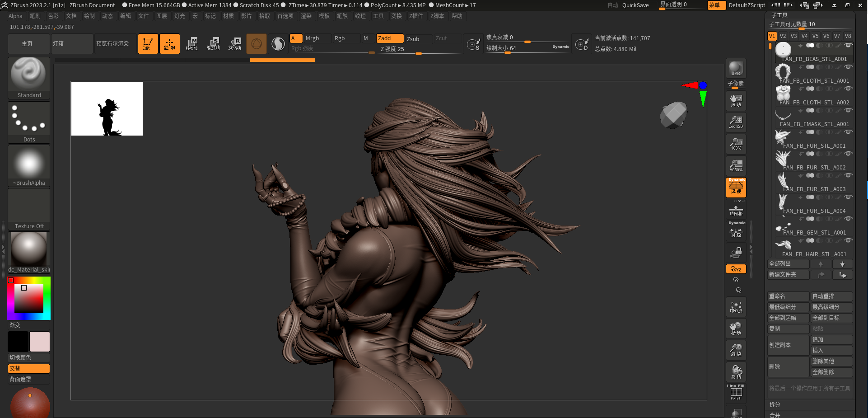Screen dimensions: 868x418
Task: Click the downward subtool reorder arrow
Action: tap(842, 263)
